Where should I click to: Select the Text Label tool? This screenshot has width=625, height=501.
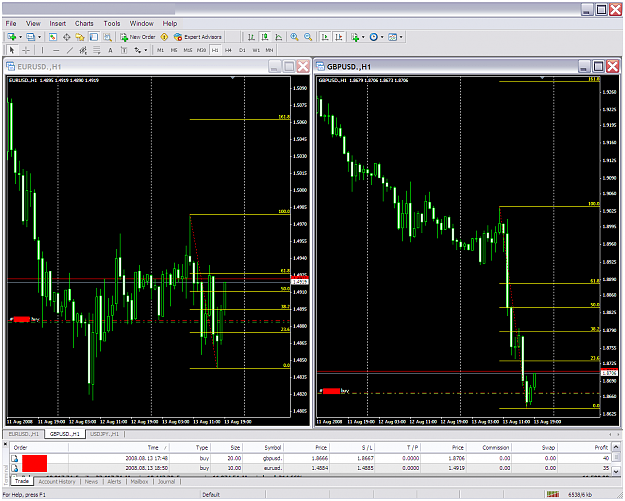[124, 50]
